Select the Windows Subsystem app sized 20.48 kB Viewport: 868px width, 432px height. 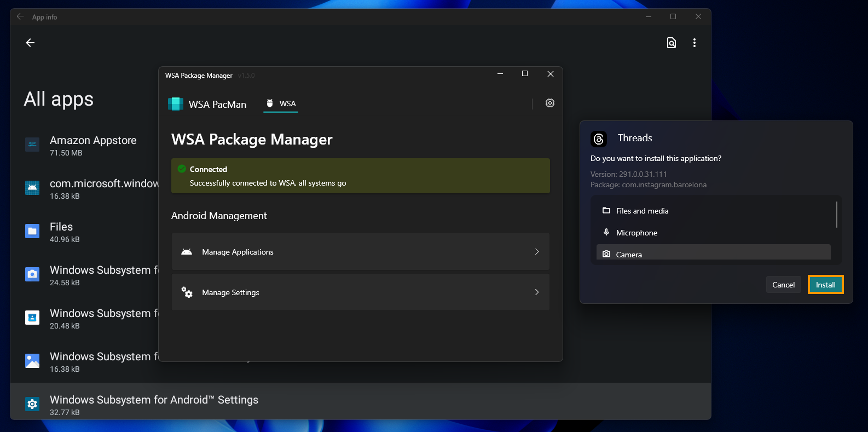coord(85,319)
